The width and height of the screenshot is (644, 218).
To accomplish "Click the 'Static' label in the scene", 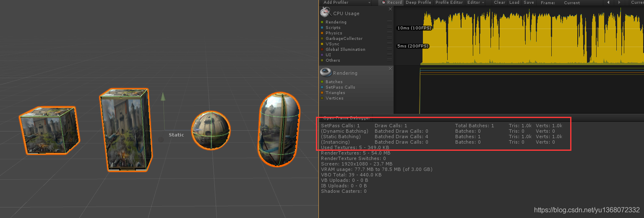I will pyautogui.click(x=176, y=135).
